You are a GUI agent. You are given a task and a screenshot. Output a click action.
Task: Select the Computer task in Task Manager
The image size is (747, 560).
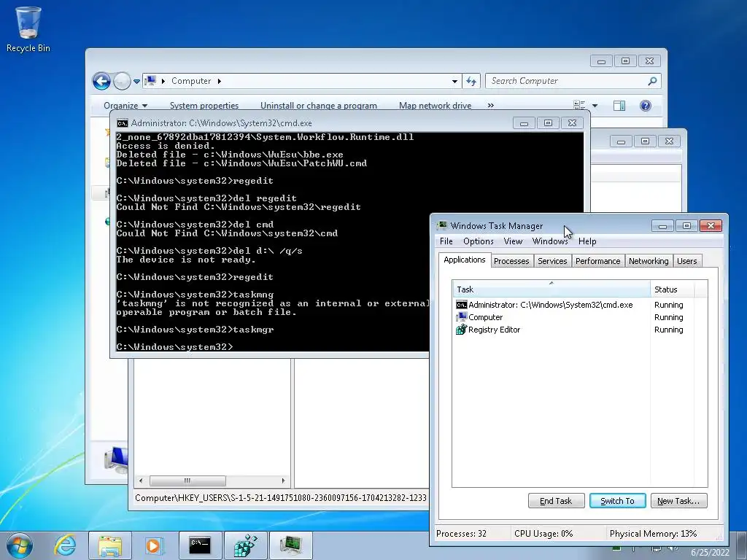tap(580, 317)
